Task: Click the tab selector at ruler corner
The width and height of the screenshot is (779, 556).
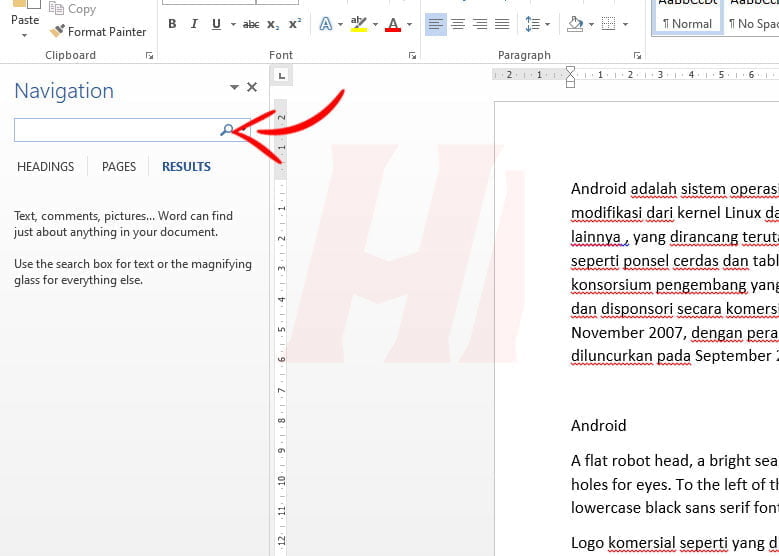Action: [x=282, y=76]
